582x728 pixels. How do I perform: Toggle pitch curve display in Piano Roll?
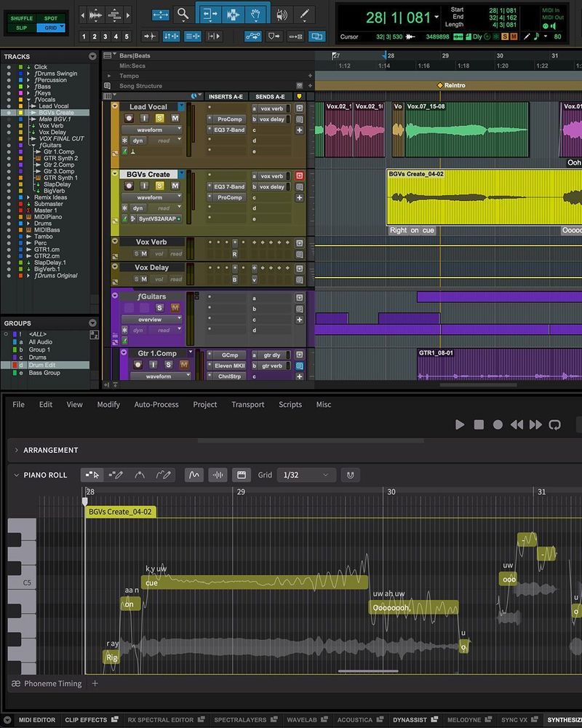coord(194,475)
